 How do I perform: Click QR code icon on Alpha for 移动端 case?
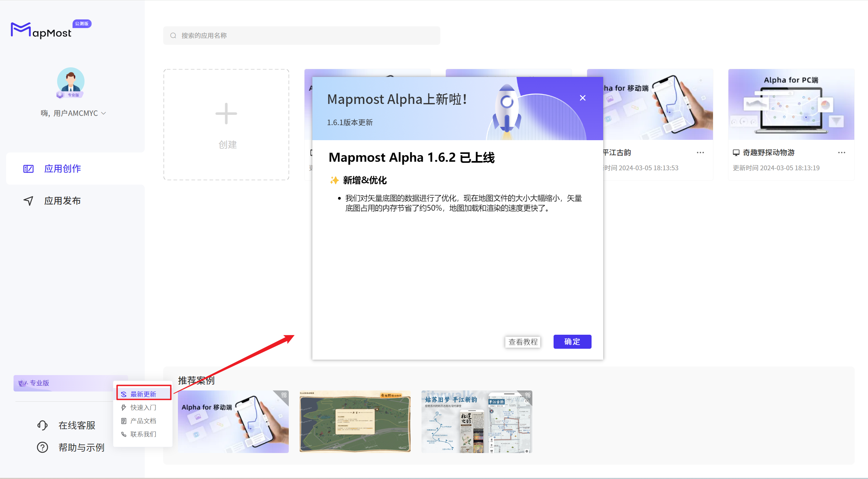(x=284, y=395)
